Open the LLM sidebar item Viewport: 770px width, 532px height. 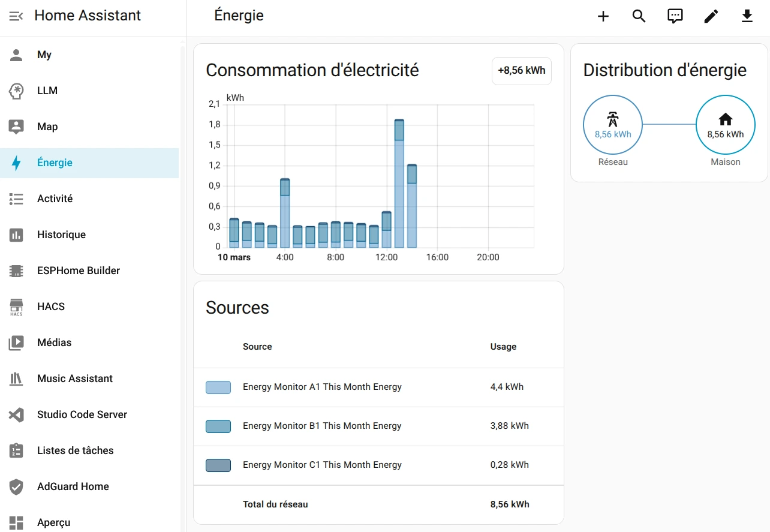click(x=47, y=91)
